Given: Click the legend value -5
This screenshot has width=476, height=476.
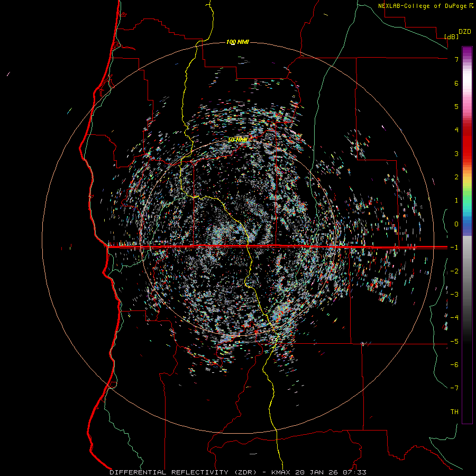Looking at the screenshot, I should click(x=454, y=341).
